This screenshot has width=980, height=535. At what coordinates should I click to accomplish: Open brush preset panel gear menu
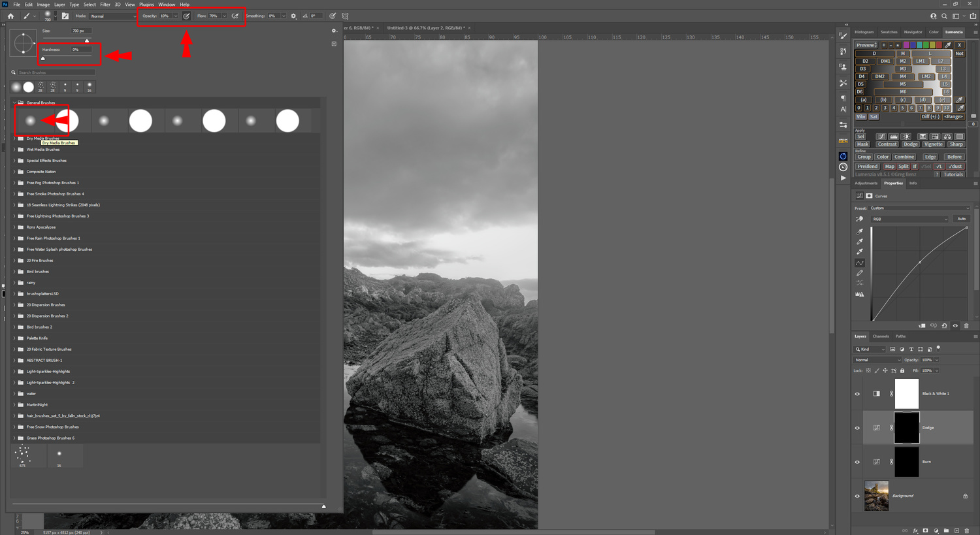pyautogui.click(x=334, y=31)
